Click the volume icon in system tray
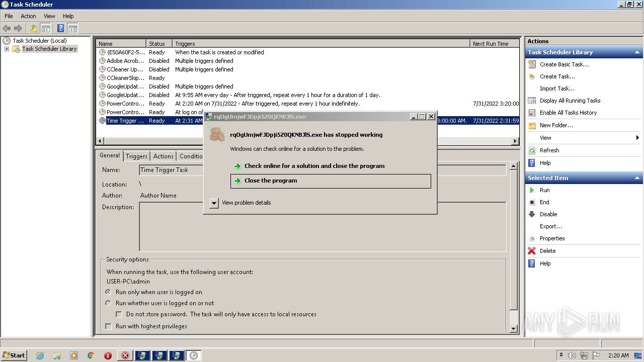 coord(572,355)
